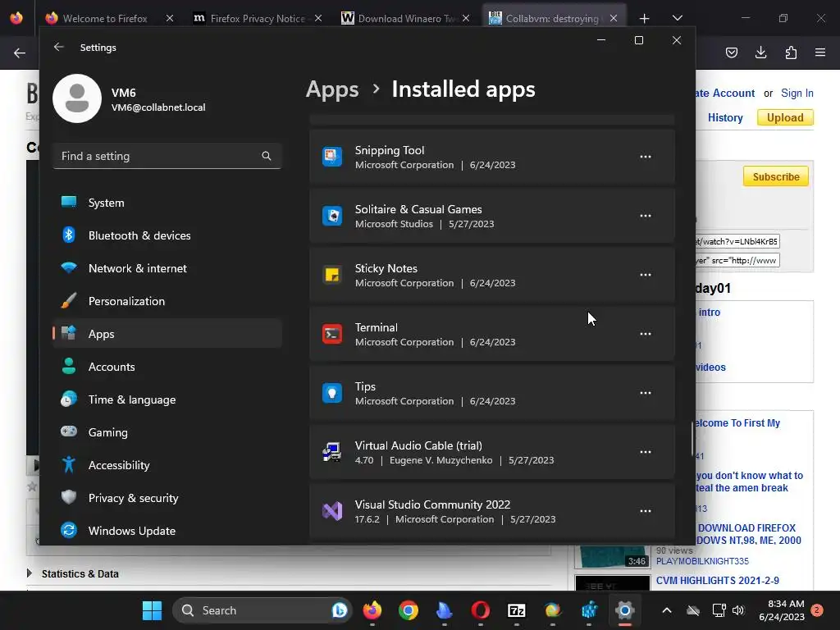This screenshot has width=840, height=630.
Task: Open Firefox extensions puzzle icon
Action: (791, 52)
